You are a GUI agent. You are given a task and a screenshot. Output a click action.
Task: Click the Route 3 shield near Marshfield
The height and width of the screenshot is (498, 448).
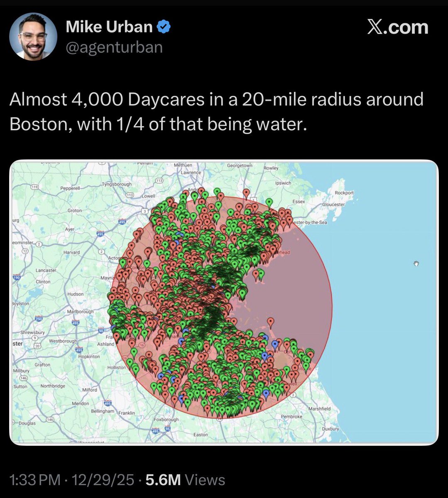(x=294, y=395)
